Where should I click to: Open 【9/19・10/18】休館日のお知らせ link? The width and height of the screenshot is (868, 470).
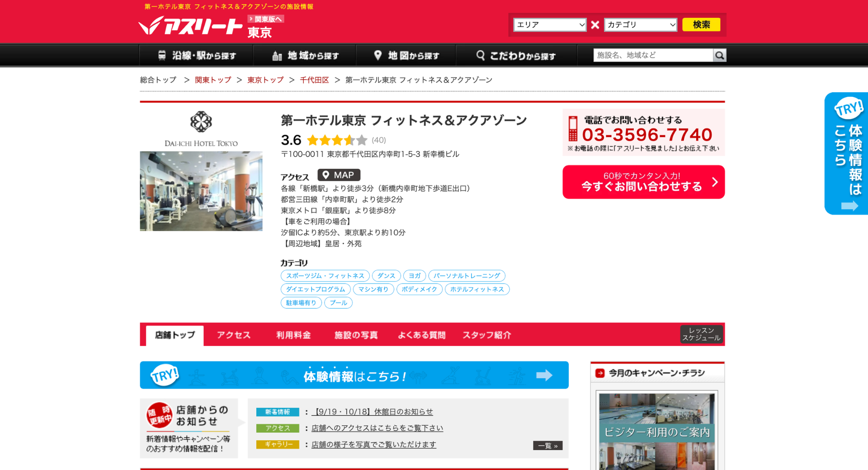(372, 412)
